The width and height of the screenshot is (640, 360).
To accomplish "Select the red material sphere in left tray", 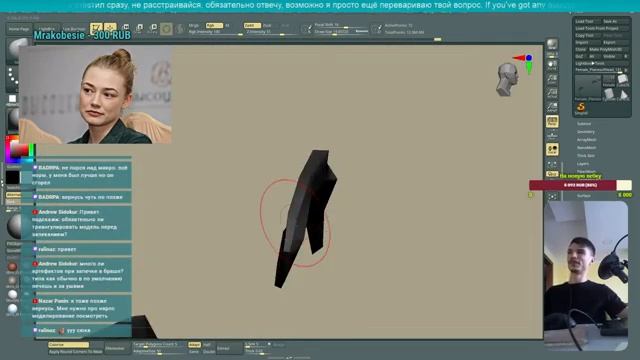I will 12,267.
